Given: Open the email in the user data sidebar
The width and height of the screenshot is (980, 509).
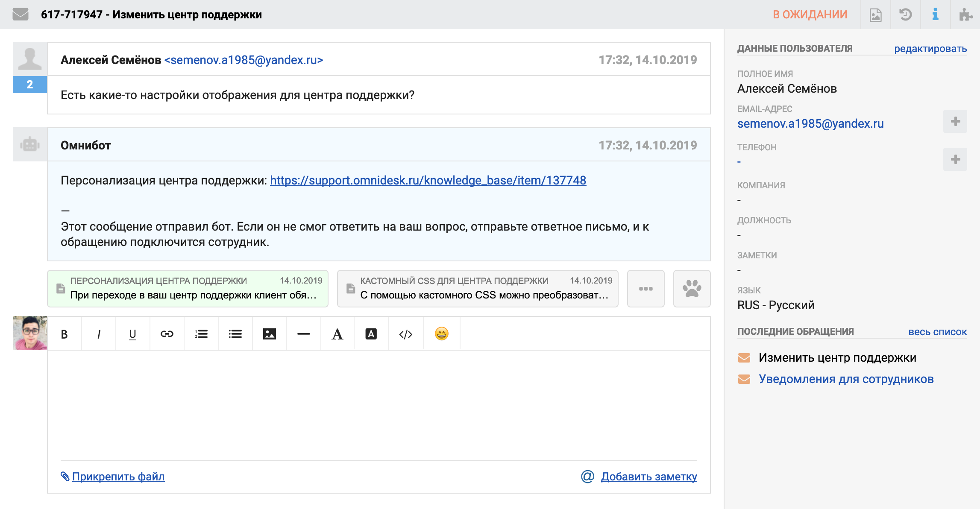Looking at the screenshot, I should [810, 124].
